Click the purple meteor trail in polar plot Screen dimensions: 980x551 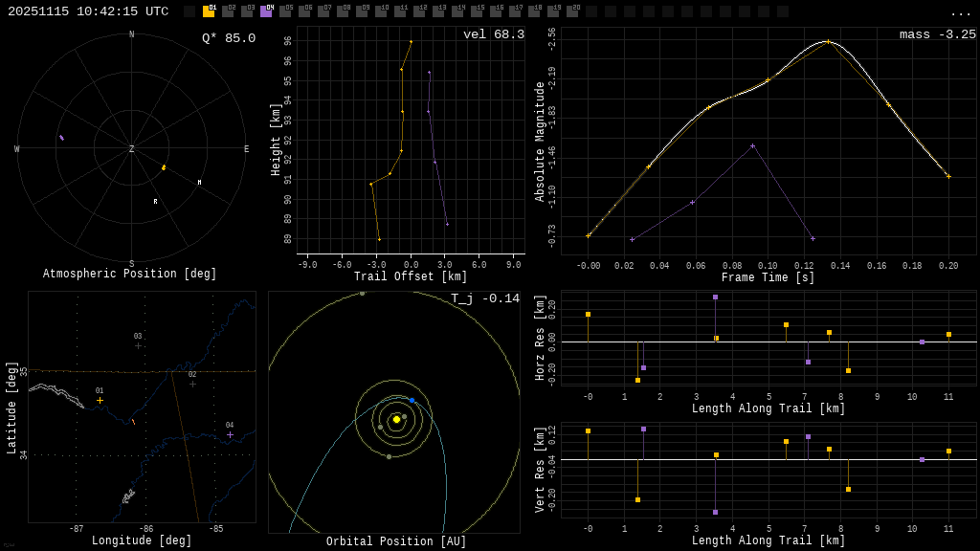pos(61,138)
